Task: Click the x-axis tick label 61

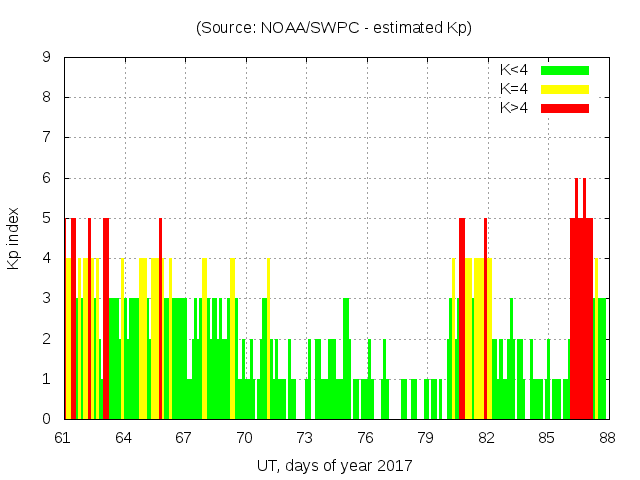Action: click(63, 437)
